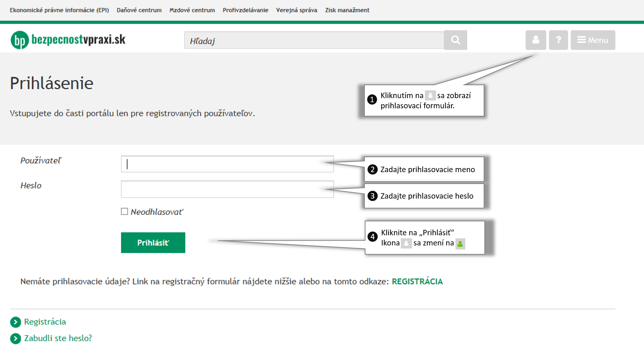Navigate to Profivzdelávanie
The width and height of the screenshot is (644, 349).
246,10
